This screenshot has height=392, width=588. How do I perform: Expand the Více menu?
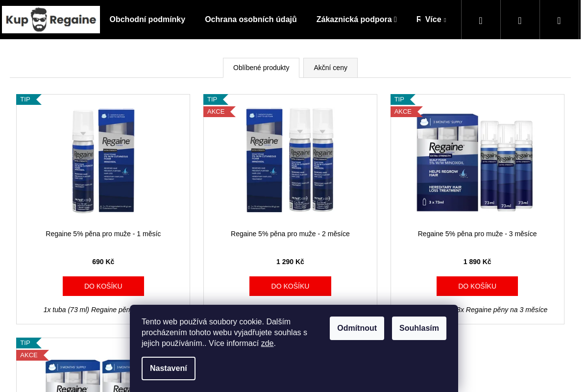coord(435,20)
